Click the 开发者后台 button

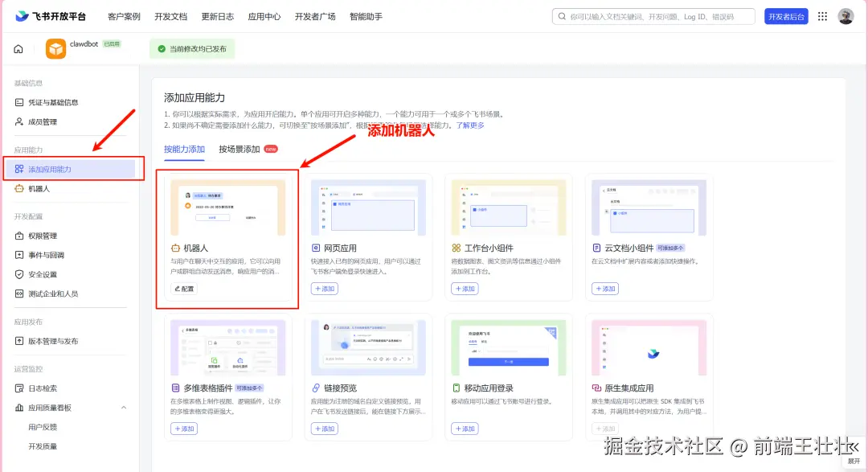pyautogui.click(x=786, y=17)
